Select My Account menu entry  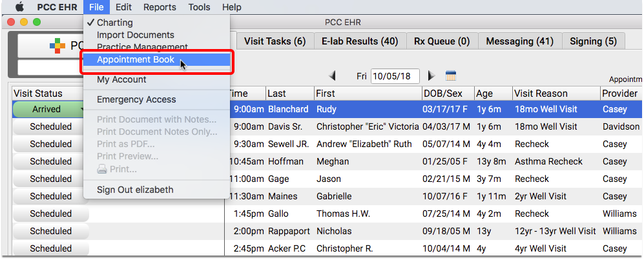(156, 79)
